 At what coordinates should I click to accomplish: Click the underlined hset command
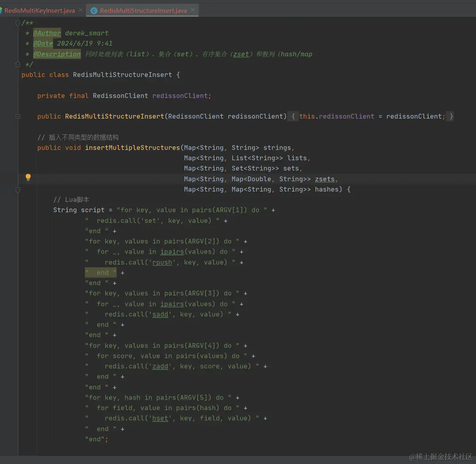click(x=160, y=418)
